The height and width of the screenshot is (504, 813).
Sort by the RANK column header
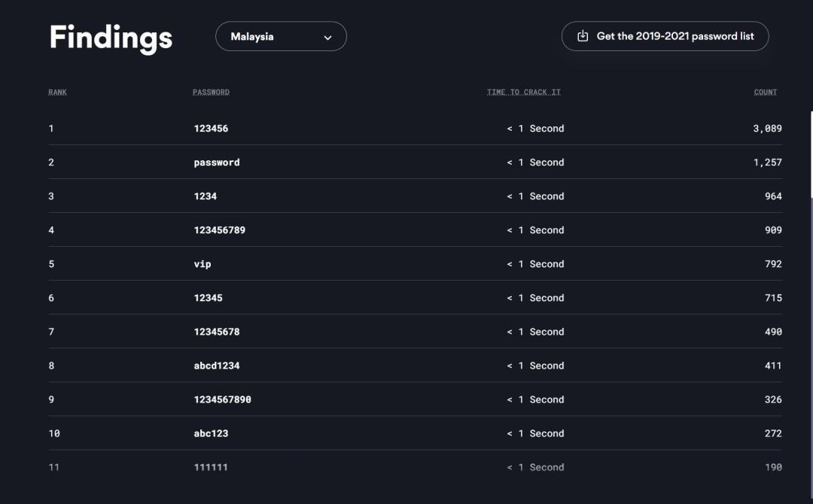58,93
